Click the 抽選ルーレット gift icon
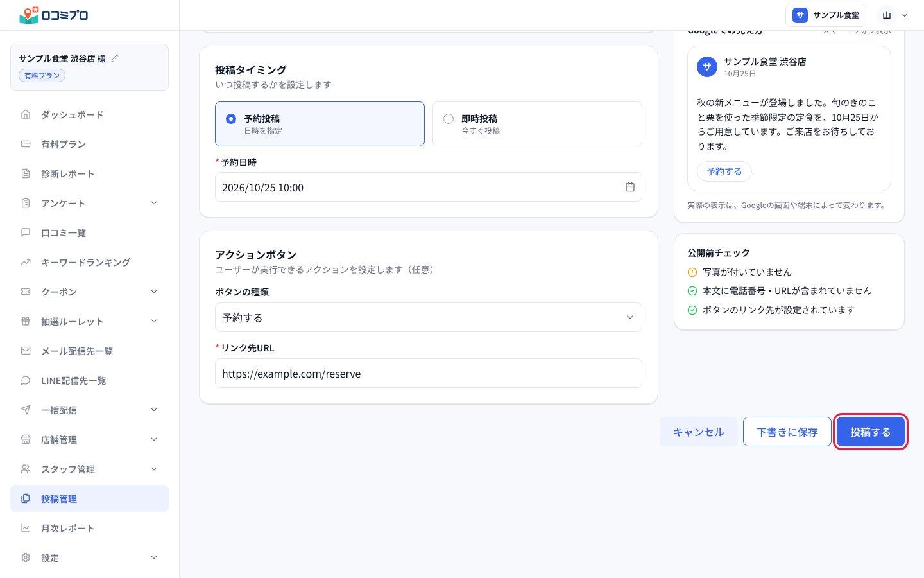This screenshot has width=924, height=578. (26, 321)
